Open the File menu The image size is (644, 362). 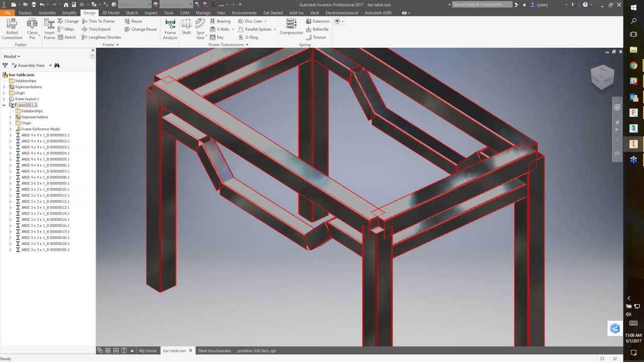(x=7, y=13)
